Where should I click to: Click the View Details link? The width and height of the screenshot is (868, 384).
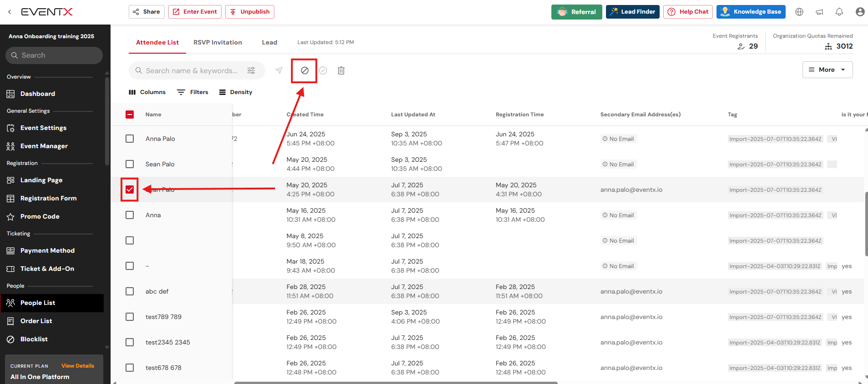click(x=78, y=366)
